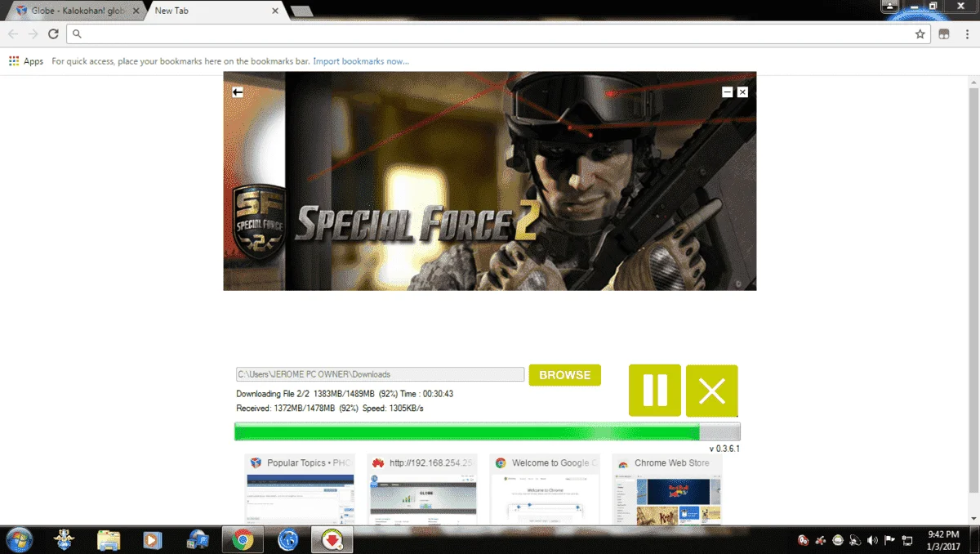Click the Chrome back button
Screen dimensions: 980x554
tap(13, 34)
